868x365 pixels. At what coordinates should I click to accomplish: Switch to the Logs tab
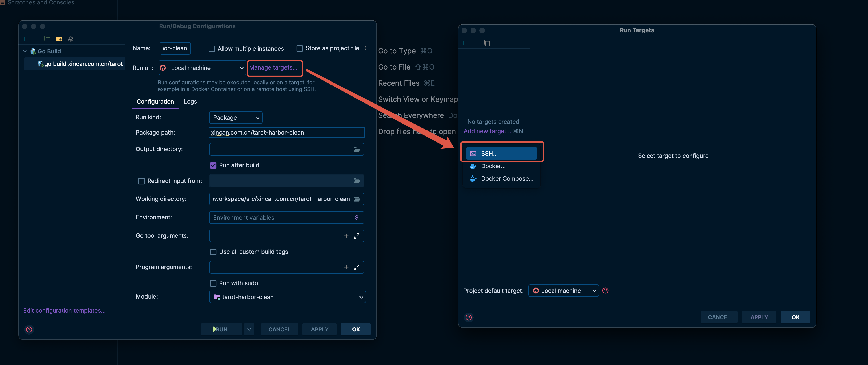click(190, 101)
